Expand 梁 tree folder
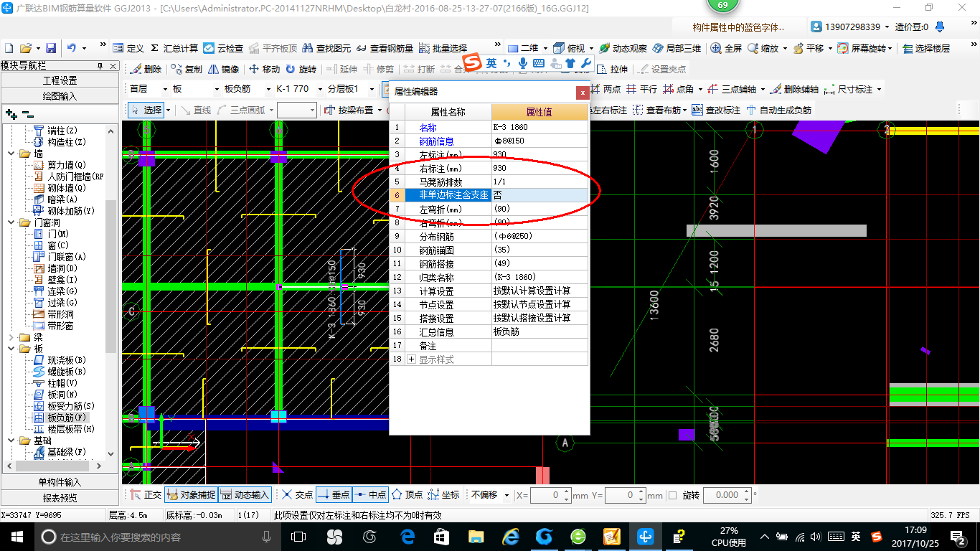 tap(11, 337)
